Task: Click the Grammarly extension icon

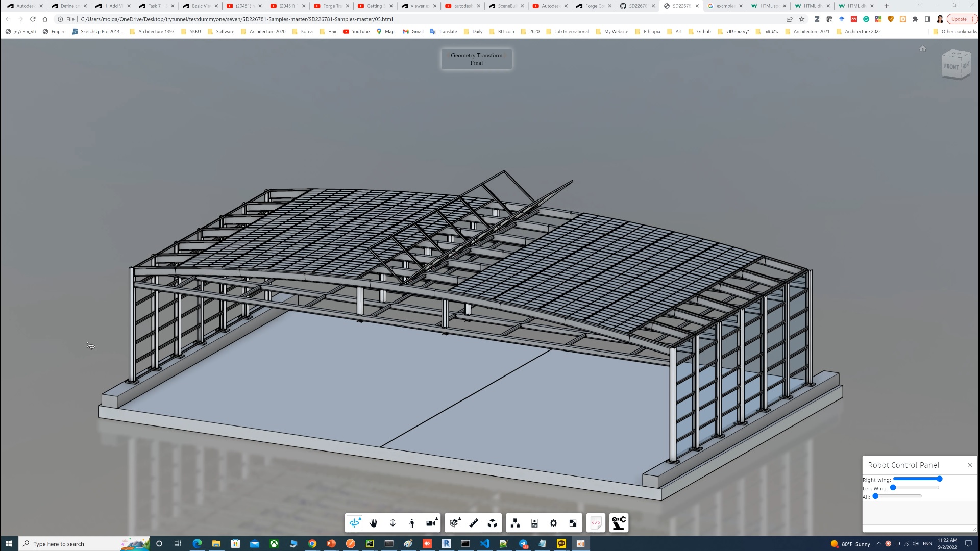Action: point(866,19)
